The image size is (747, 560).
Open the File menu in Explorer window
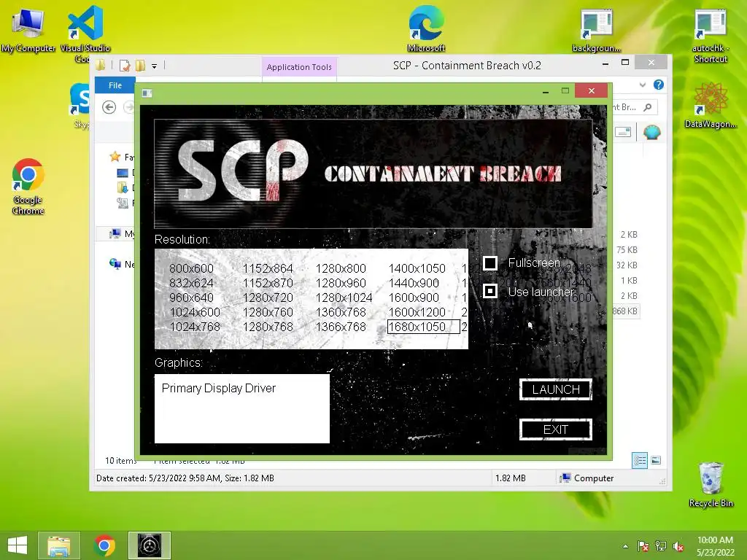(x=115, y=85)
